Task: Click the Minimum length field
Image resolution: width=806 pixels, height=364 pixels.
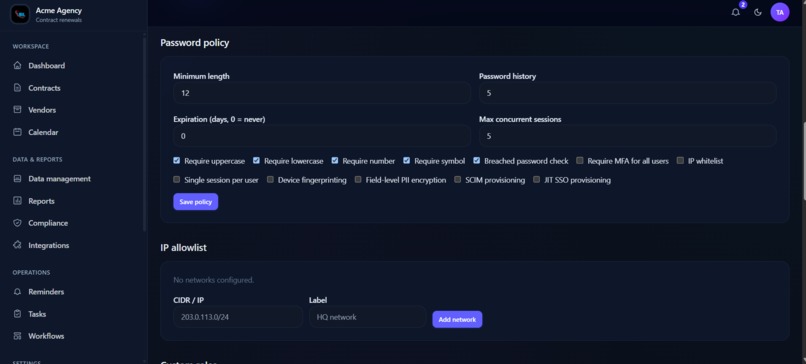Action: click(322, 93)
